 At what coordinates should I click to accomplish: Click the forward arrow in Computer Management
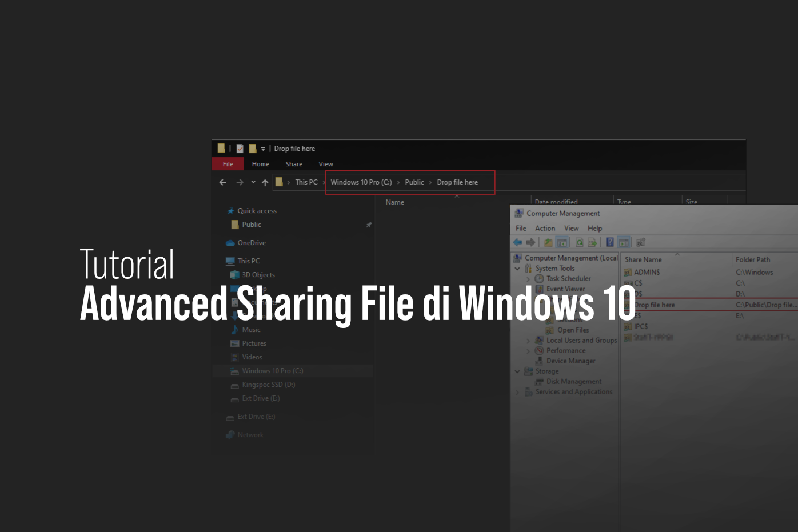coord(530,242)
